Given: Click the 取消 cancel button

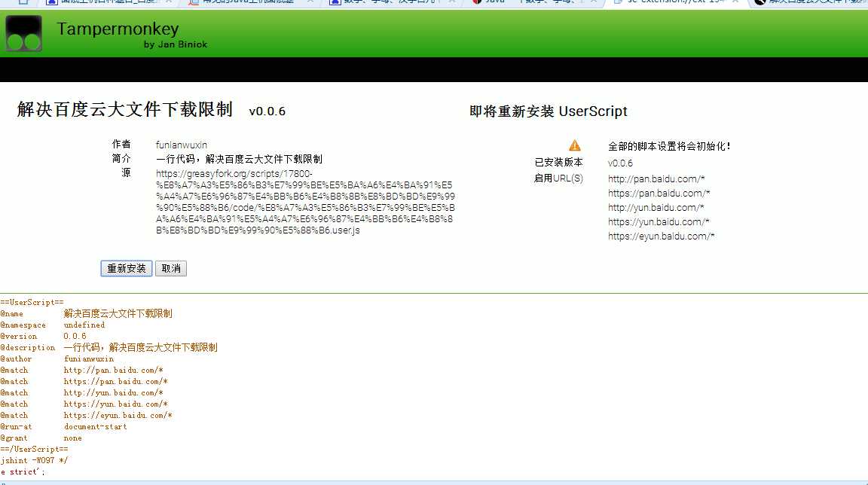Looking at the screenshot, I should point(171,268).
